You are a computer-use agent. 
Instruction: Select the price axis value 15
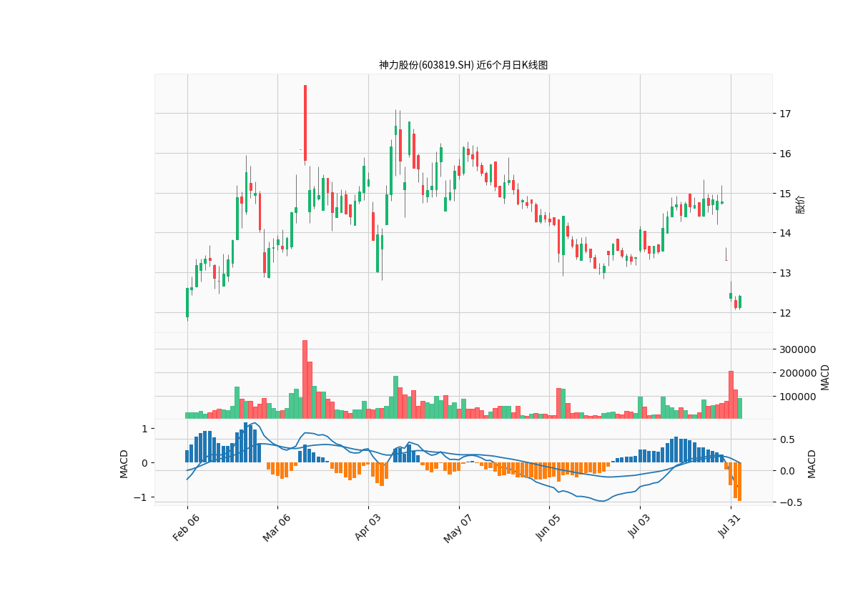pos(784,194)
